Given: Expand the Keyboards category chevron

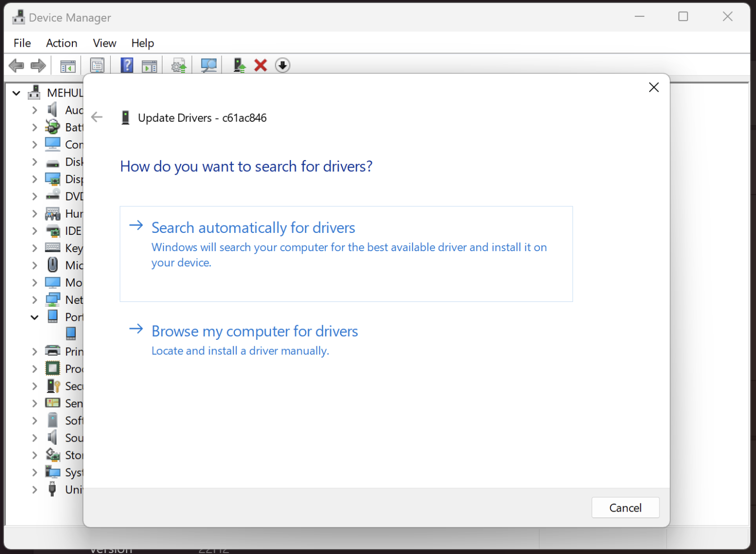Looking at the screenshot, I should pos(34,248).
